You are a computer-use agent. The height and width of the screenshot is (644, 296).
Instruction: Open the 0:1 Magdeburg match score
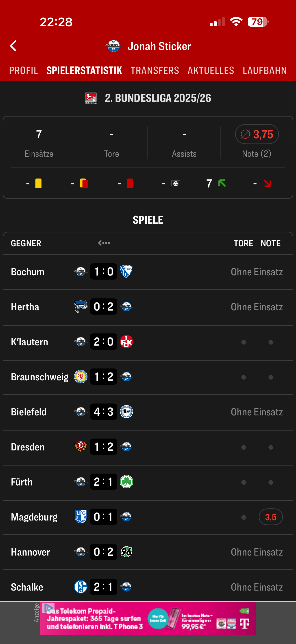click(104, 517)
